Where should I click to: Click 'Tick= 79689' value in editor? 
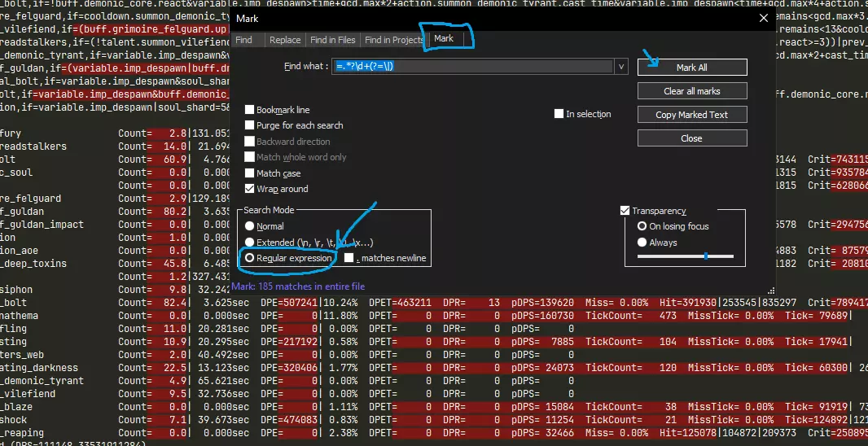[816, 316]
